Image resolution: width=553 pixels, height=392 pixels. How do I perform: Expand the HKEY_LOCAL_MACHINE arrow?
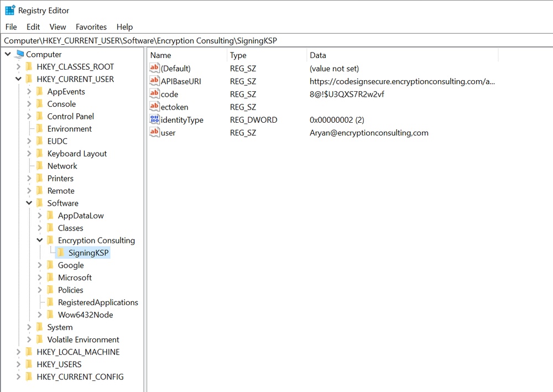(x=18, y=352)
